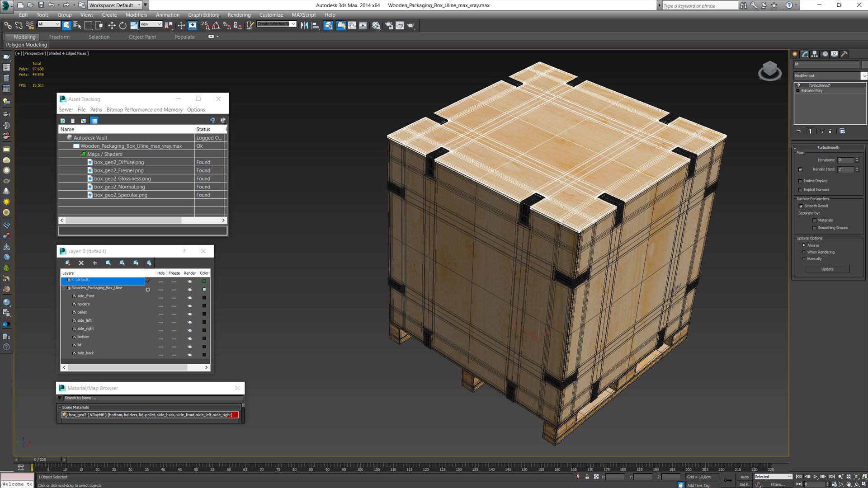Open the View reference coordinate dropdown
The height and width of the screenshot is (488, 868).
pyautogui.click(x=151, y=24)
